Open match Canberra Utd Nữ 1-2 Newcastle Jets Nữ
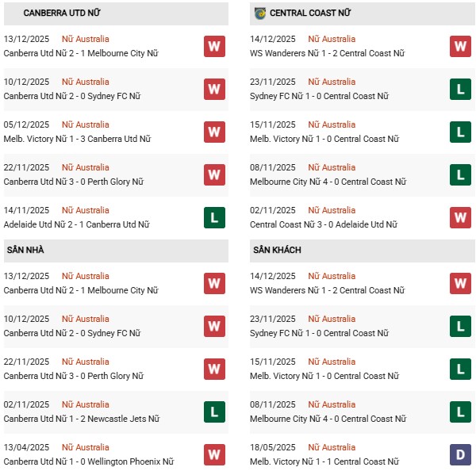 [82, 419]
